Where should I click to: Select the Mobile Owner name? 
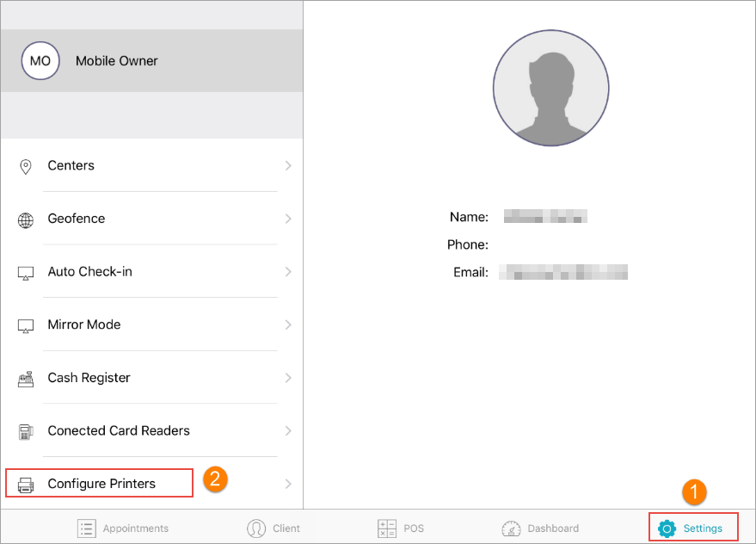click(x=117, y=61)
